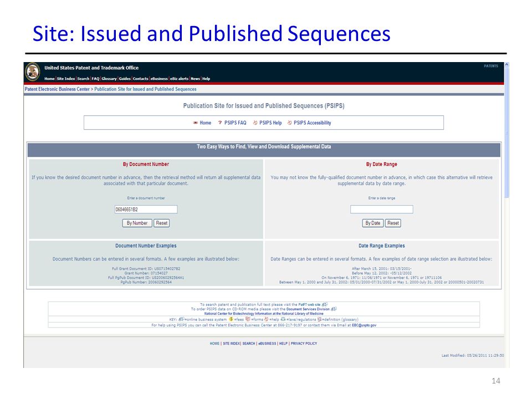Click SITE INDEX in the footer links
The image size is (532, 399).
pyautogui.click(x=232, y=344)
